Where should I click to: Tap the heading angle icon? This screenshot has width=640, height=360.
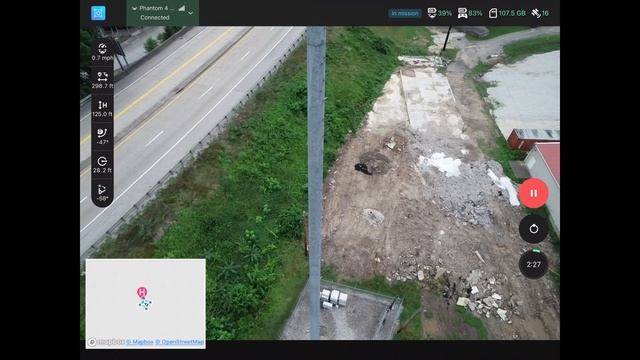[x=102, y=189]
